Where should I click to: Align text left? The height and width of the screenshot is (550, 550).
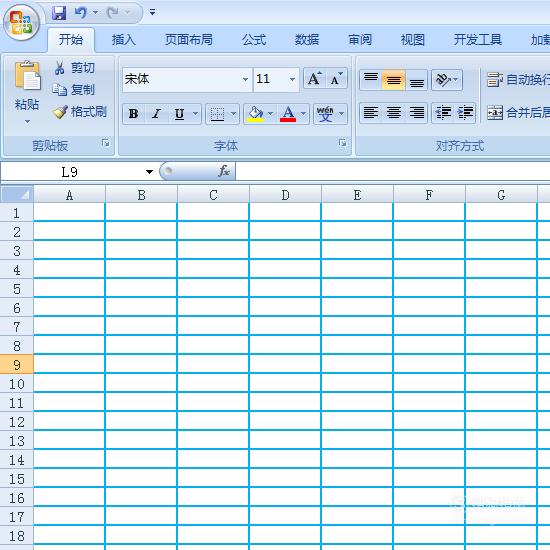coord(370,113)
